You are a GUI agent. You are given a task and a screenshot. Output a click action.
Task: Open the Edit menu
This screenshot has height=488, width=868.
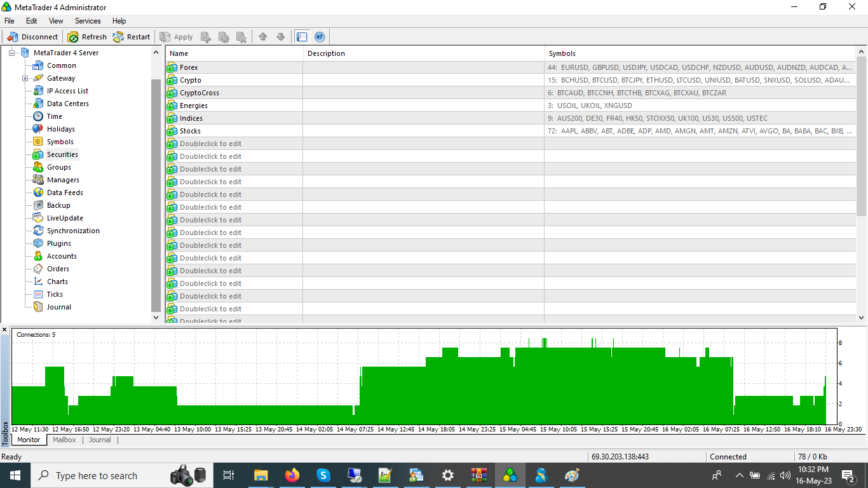click(32, 21)
